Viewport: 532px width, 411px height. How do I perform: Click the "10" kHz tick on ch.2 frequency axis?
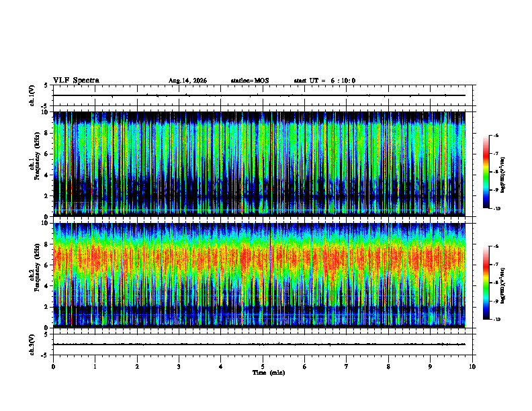tap(45, 223)
